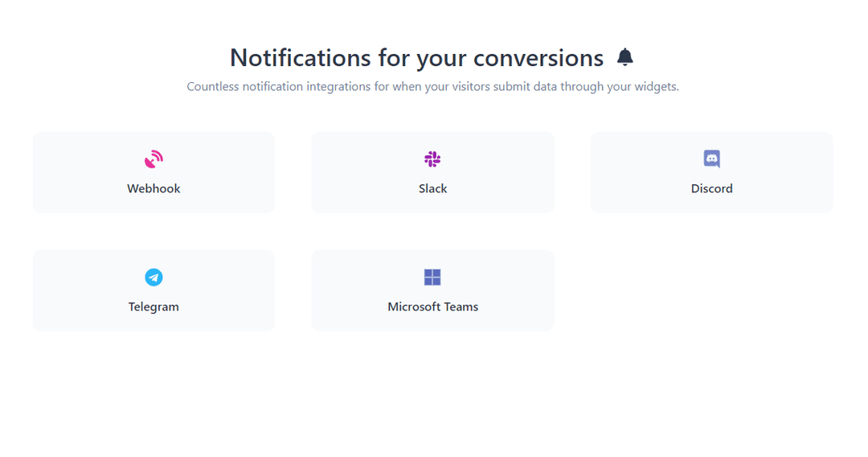Select the Telegram integration card background

click(x=154, y=290)
